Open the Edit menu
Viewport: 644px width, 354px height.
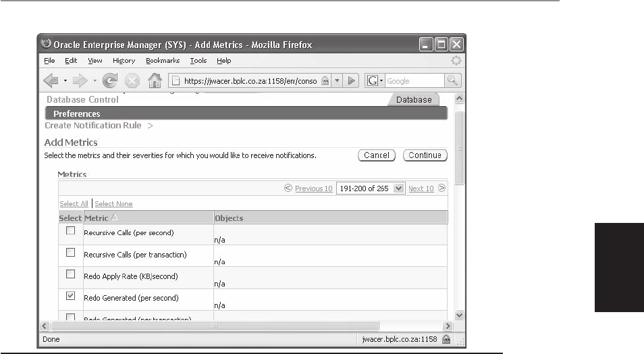71,60
